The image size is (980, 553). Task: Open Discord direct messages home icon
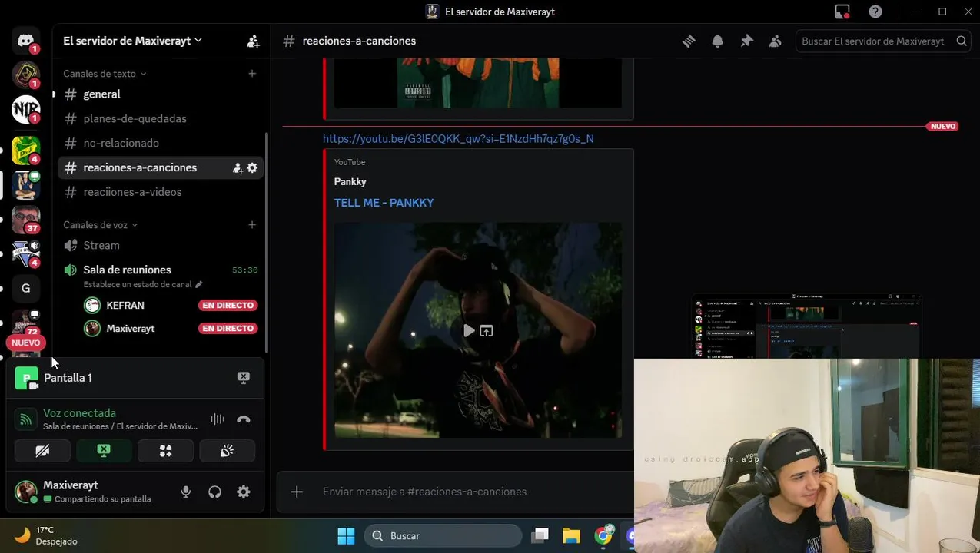(25, 41)
